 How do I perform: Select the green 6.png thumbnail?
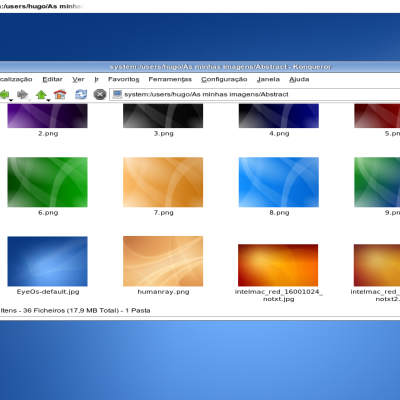coord(48,182)
